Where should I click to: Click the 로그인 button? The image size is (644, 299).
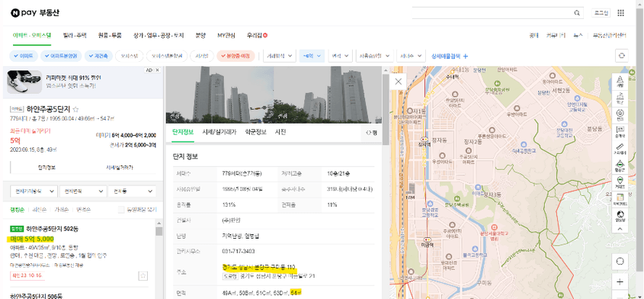click(601, 13)
